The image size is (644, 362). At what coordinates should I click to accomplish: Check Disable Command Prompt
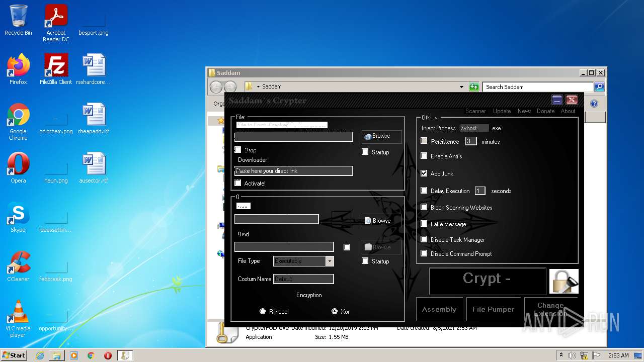pos(424,253)
